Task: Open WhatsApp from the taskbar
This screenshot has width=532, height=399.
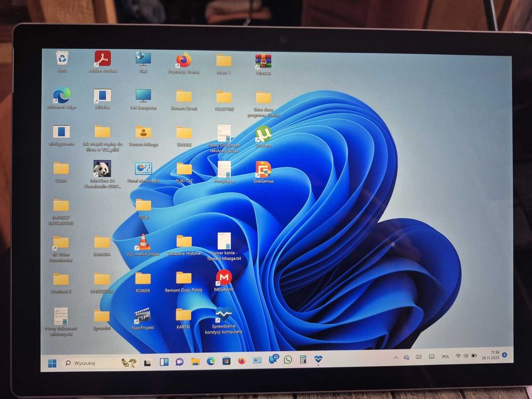Action: coord(288,360)
